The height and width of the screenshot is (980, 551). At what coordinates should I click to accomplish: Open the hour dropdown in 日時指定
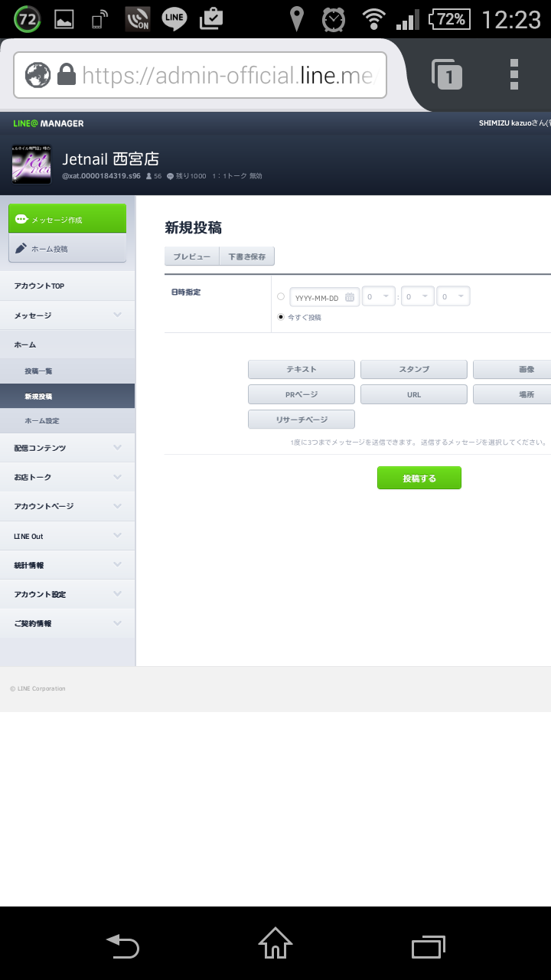coord(379,296)
